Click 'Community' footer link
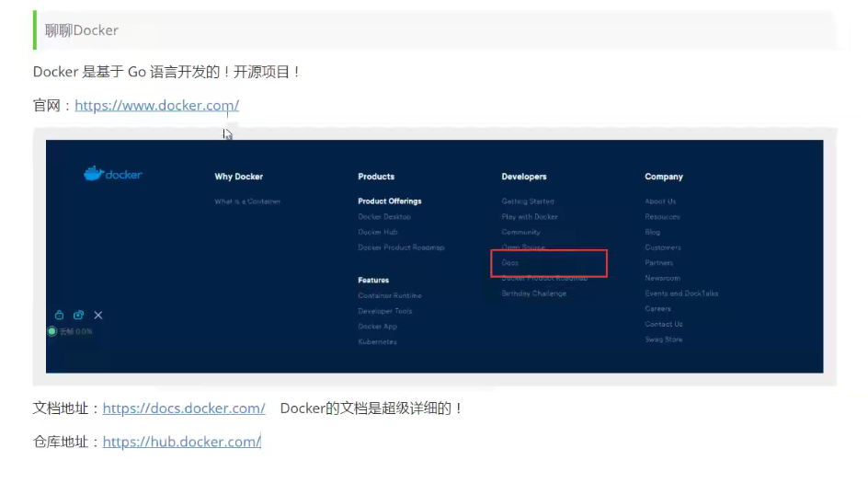The width and height of the screenshot is (868, 483). coord(520,232)
